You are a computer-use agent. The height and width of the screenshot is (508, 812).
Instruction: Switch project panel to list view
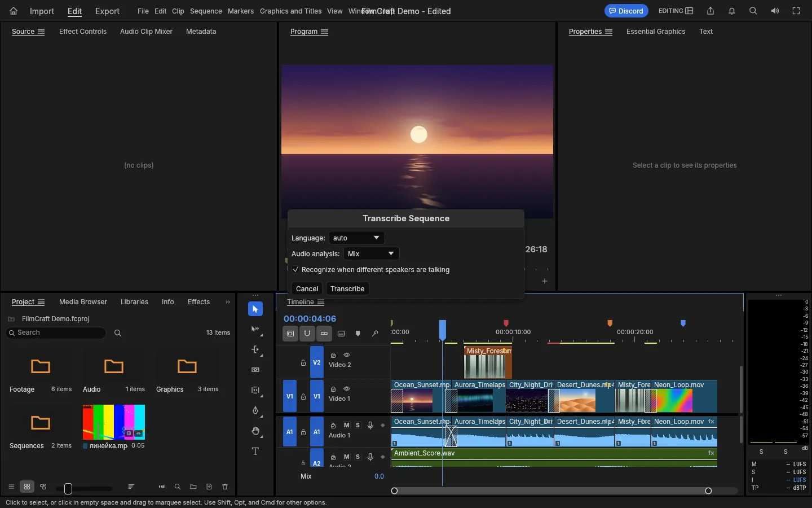click(x=11, y=487)
